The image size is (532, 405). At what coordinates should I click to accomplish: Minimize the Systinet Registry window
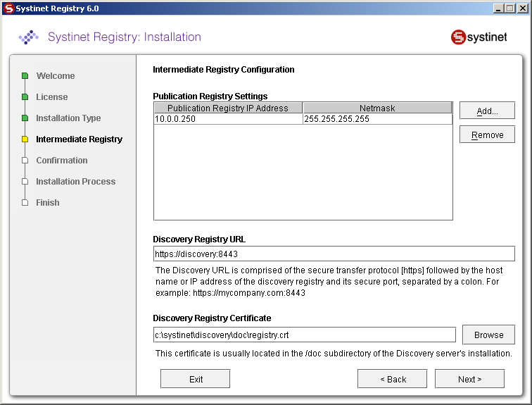[x=498, y=8]
